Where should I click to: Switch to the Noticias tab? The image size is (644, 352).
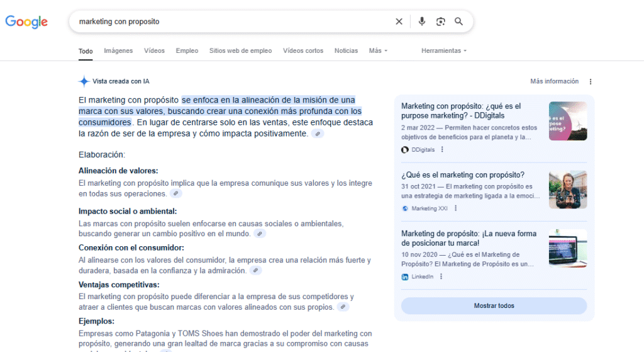click(x=346, y=50)
